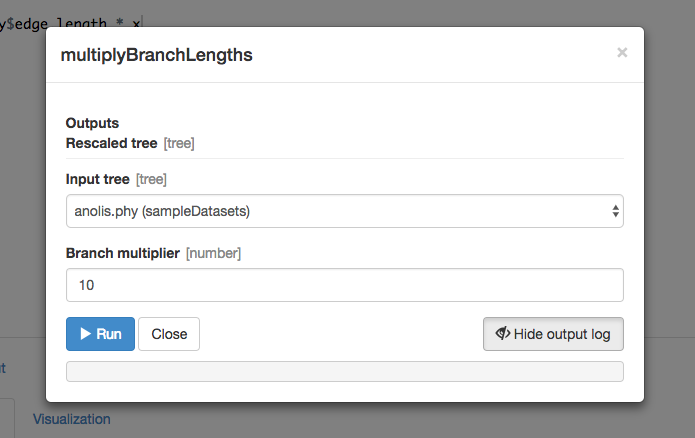Click the empty output log bar

pyautogui.click(x=344, y=372)
